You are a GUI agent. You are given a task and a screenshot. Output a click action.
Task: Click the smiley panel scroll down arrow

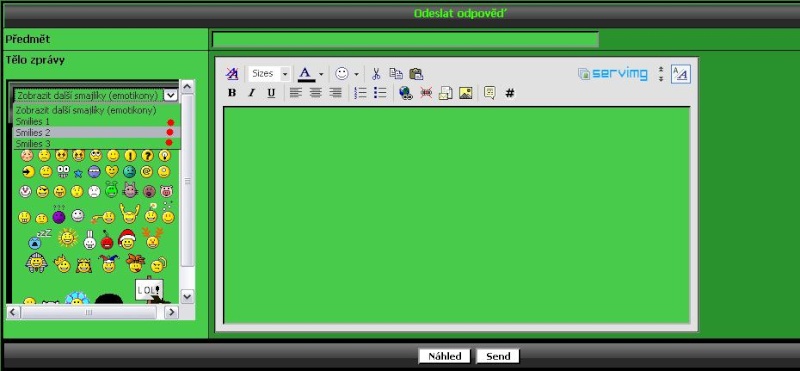(187, 296)
